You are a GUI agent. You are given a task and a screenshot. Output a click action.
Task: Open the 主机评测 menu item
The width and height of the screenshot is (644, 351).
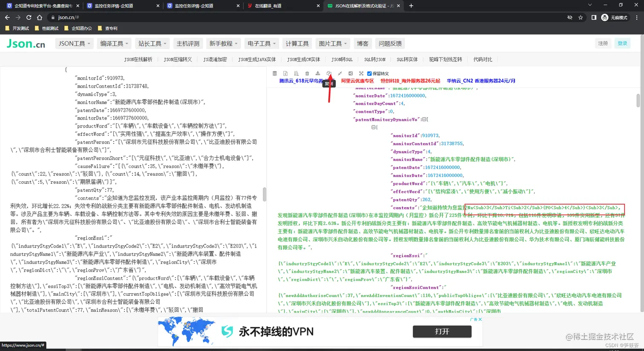point(188,43)
